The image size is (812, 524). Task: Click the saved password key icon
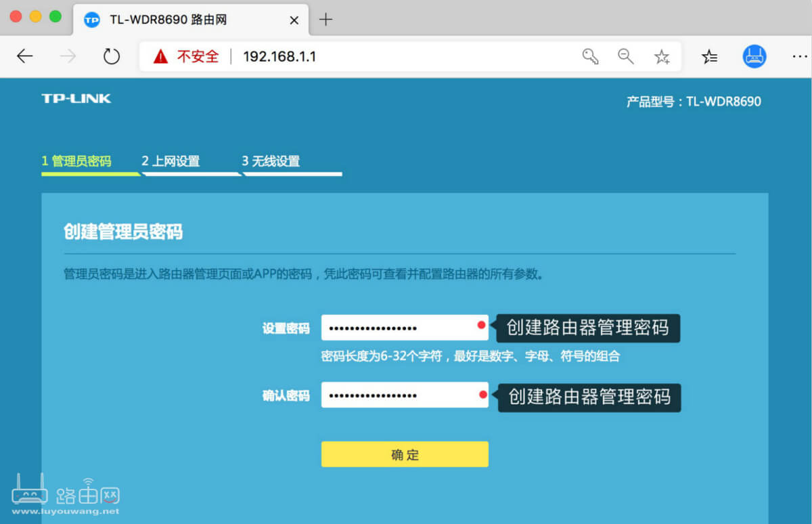click(589, 56)
